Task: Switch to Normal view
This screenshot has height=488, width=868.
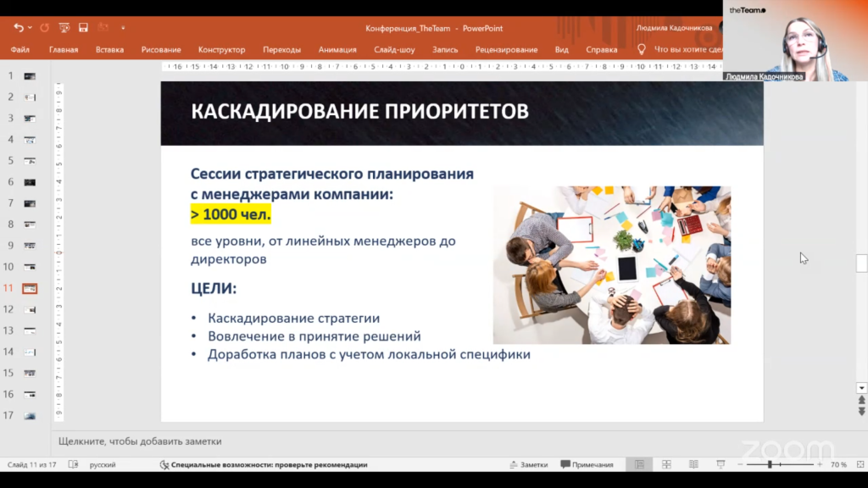Action: (639, 465)
